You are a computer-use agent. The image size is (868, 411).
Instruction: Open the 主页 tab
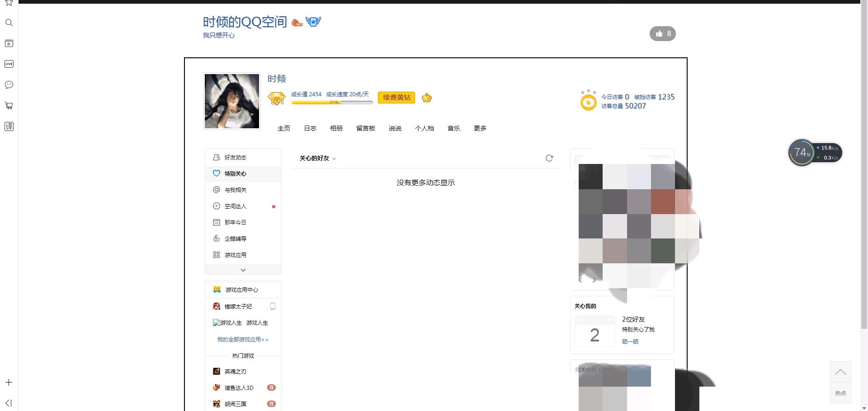[x=284, y=128]
